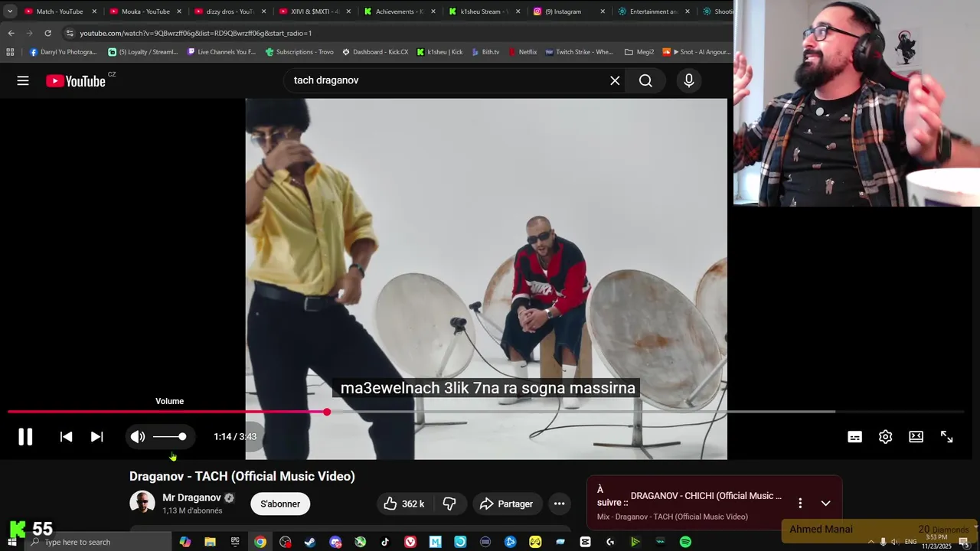Mute the video via speaker icon

(138, 437)
